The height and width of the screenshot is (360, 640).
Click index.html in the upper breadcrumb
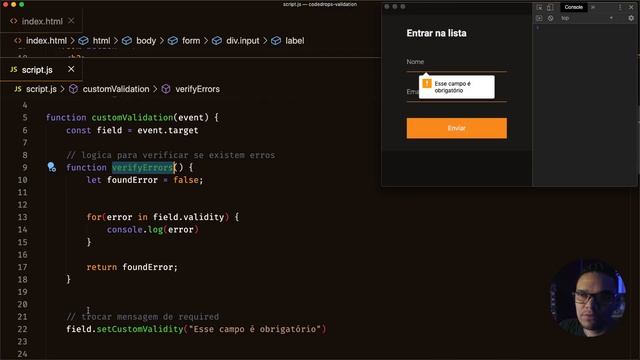pos(46,41)
